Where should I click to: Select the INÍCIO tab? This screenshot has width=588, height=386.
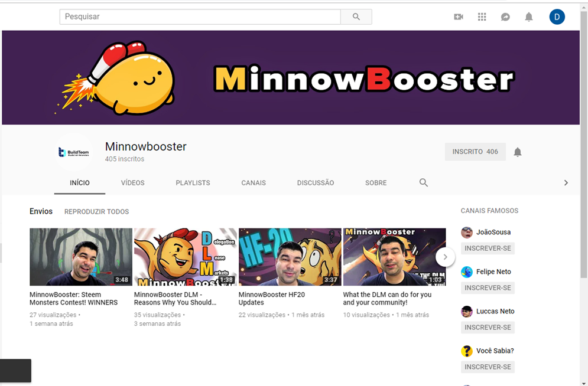click(80, 183)
